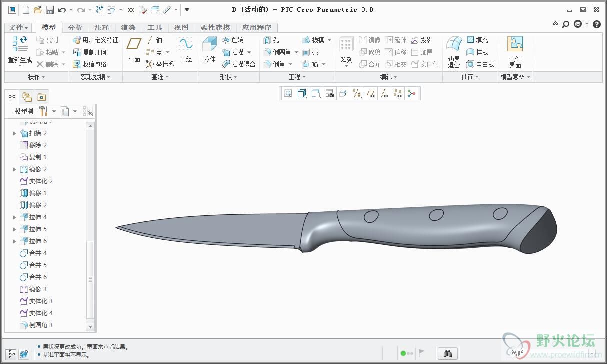Click the help question mark icon
The image size is (607, 364).
596,24
